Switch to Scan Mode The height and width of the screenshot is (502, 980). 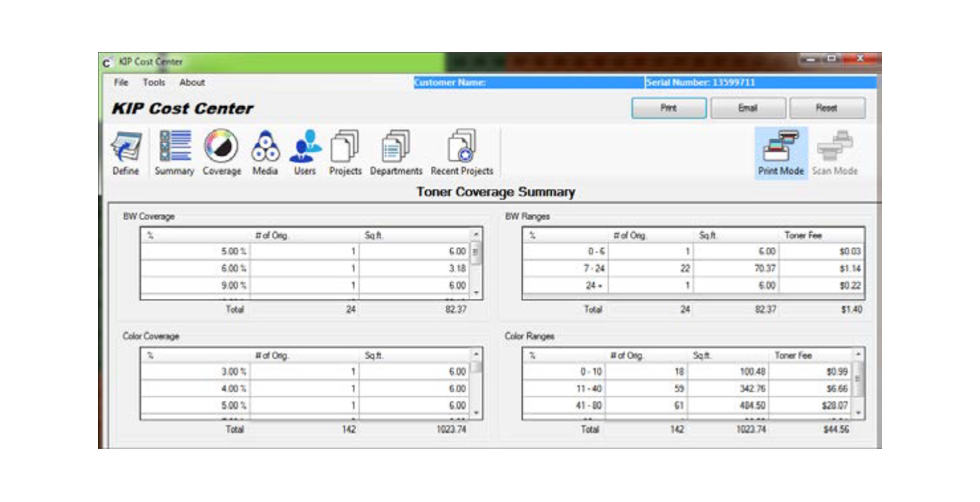(835, 153)
